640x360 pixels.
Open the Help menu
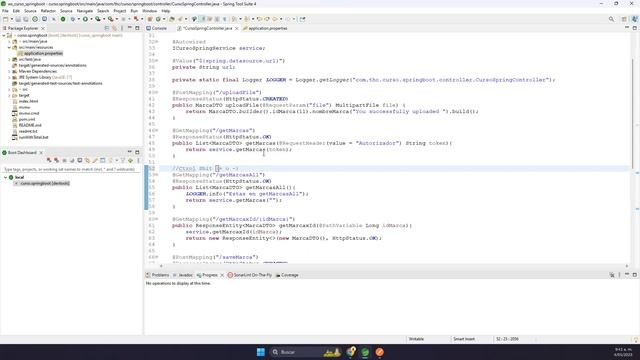point(165,11)
